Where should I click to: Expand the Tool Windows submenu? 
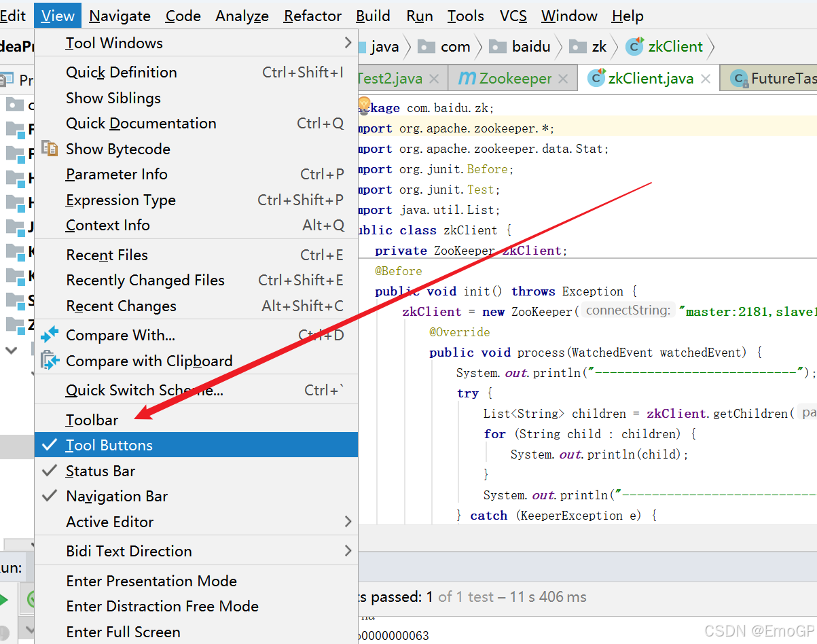click(196, 43)
